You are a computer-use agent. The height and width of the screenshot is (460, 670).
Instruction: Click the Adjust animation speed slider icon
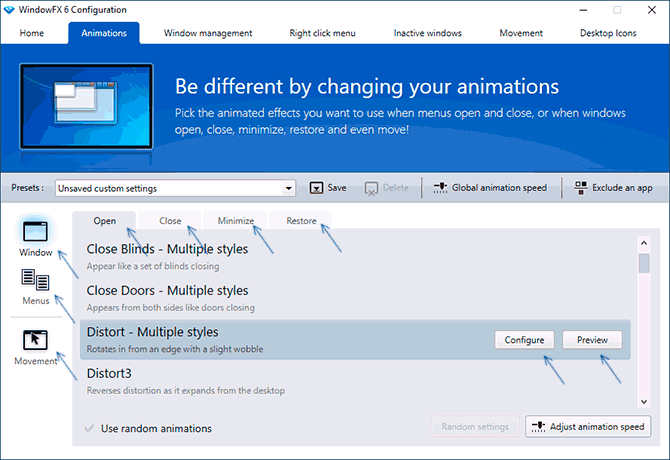coord(538,427)
